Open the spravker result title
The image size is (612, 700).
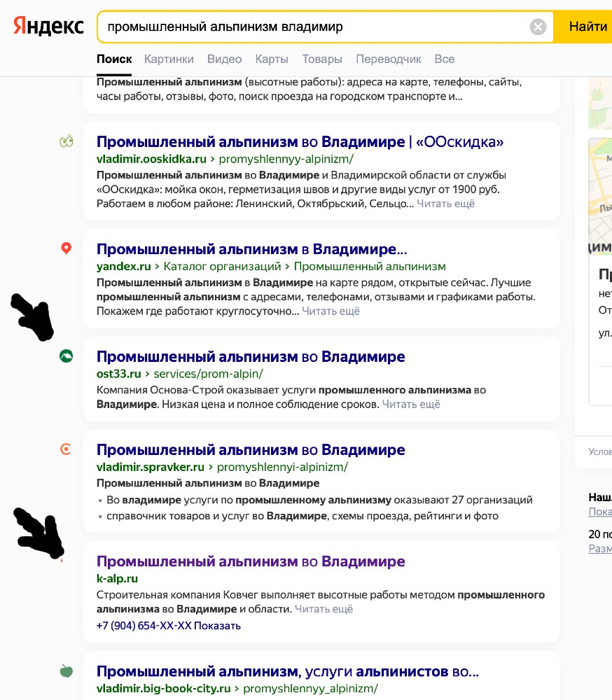tap(251, 449)
